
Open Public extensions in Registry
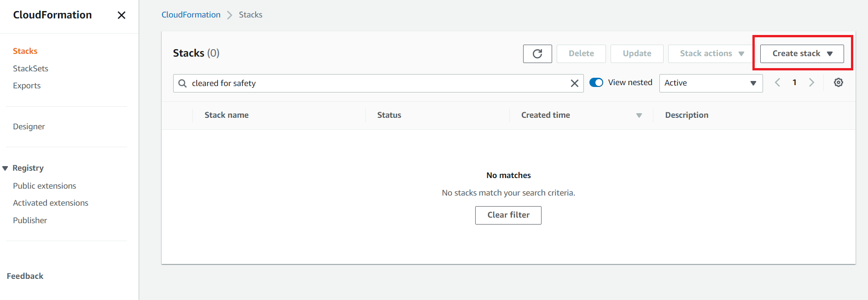coord(45,186)
